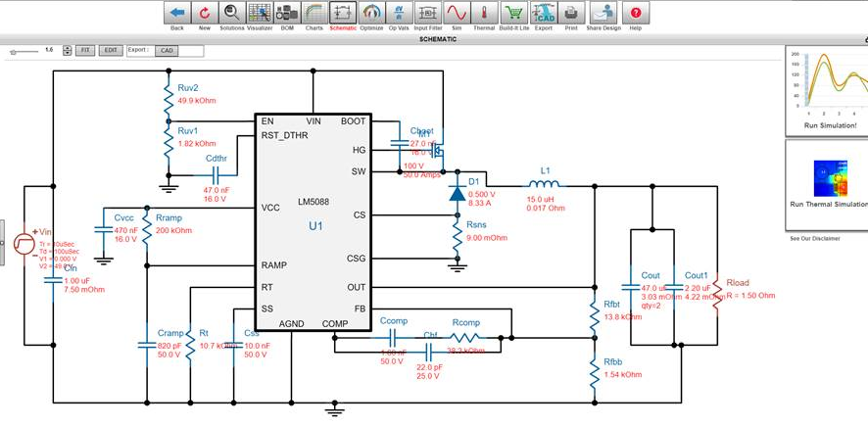The width and height of the screenshot is (868, 427).
Task: Select the Vin voltage source symbol
Action: click(x=24, y=244)
